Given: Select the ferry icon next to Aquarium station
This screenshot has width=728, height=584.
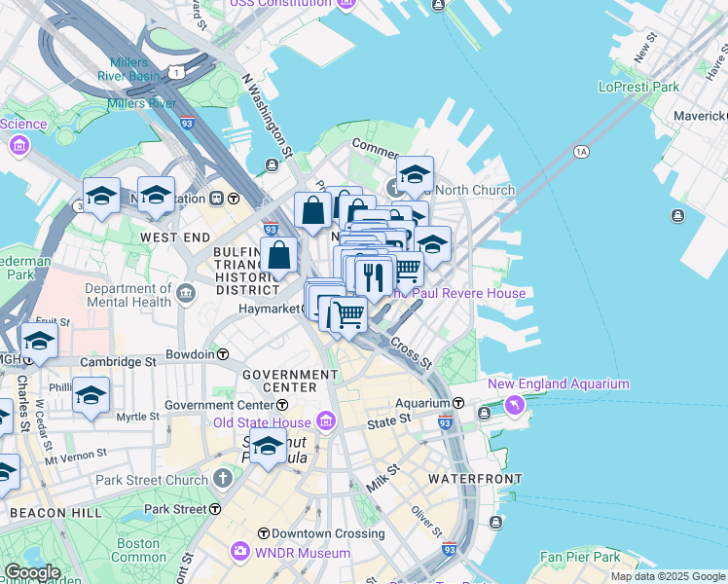Looking at the screenshot, I should click(484, 413).
